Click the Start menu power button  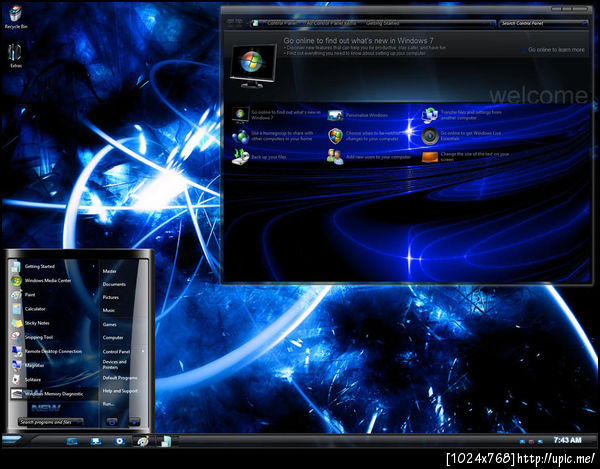(112, 422)
